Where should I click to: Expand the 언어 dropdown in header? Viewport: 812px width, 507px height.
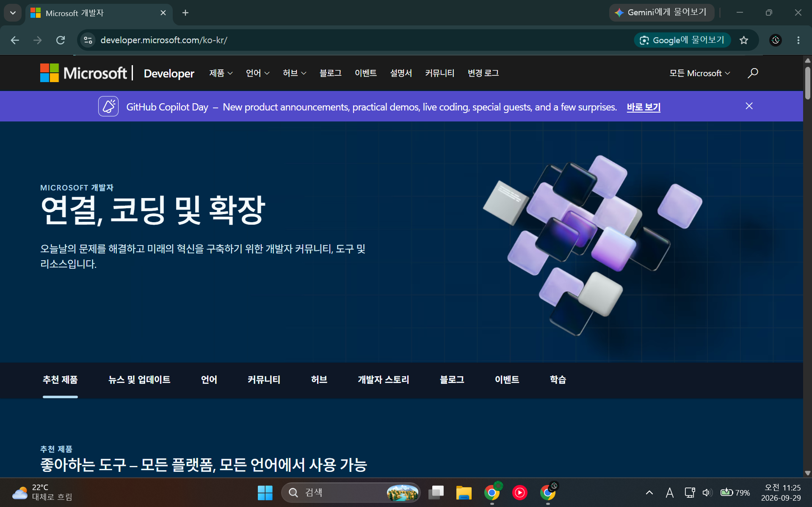(x=258, y=73)
